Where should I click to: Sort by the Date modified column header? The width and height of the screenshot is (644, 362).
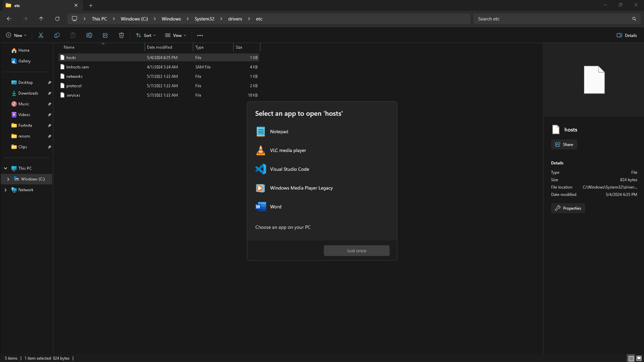pos(169,47)
